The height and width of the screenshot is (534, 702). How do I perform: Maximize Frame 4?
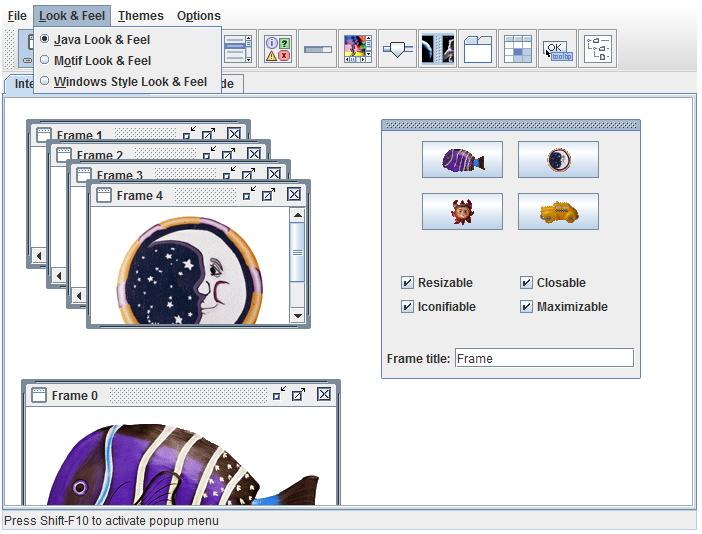coord(269,194)
